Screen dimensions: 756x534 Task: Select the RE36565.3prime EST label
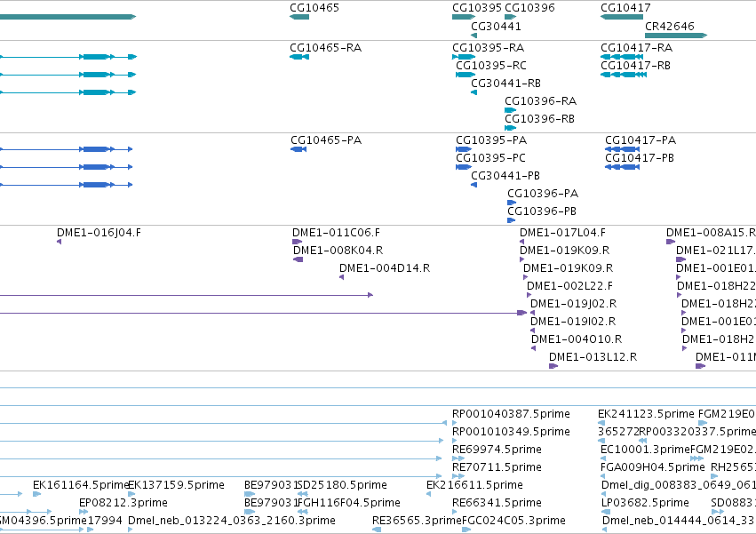[417, 521]
